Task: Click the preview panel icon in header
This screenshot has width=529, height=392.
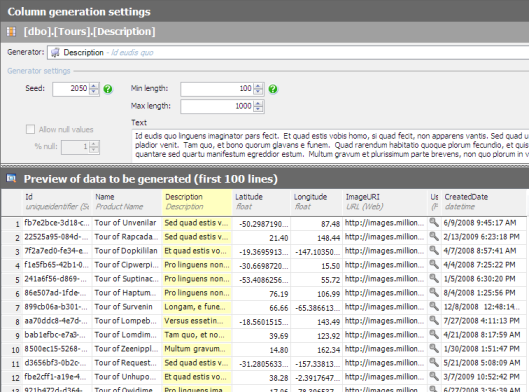Action: point(11,178)
